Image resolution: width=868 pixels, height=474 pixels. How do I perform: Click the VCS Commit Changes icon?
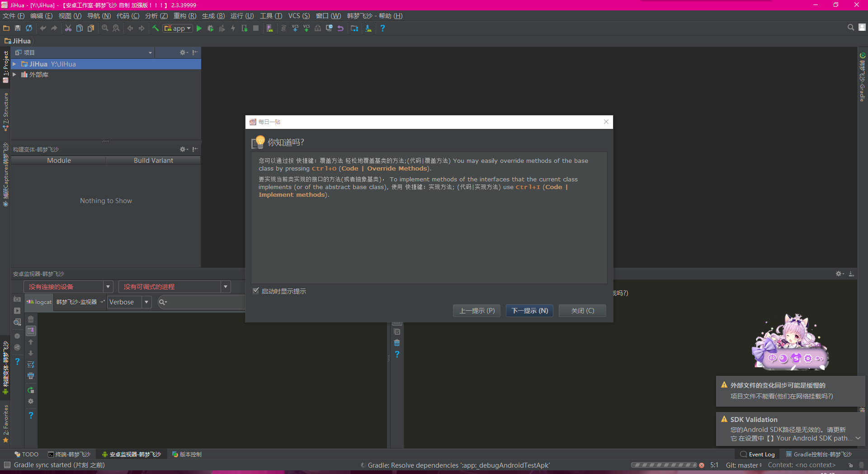(307, 28)
